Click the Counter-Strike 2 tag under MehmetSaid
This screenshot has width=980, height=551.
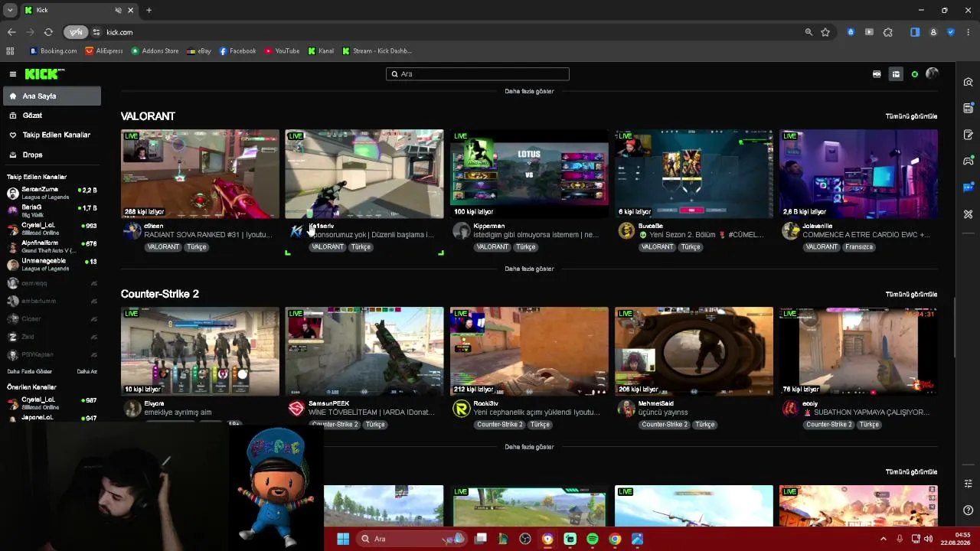click(x=665, y=425)
